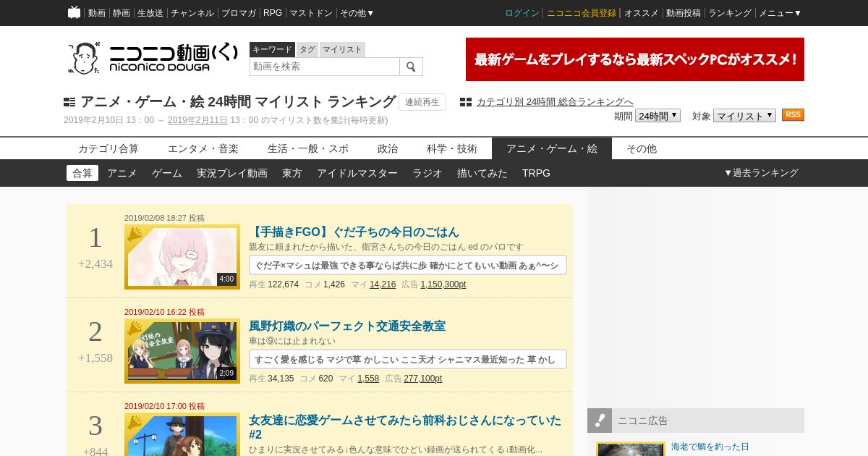Open チャンネル in the top bar
This screenshot has height=456, width=868.
click(192, 13)
